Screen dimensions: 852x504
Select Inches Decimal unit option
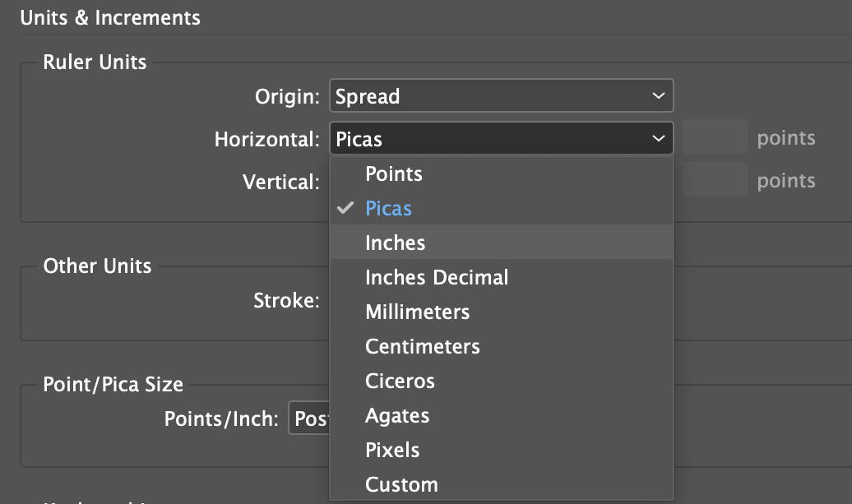pos(501,278)
